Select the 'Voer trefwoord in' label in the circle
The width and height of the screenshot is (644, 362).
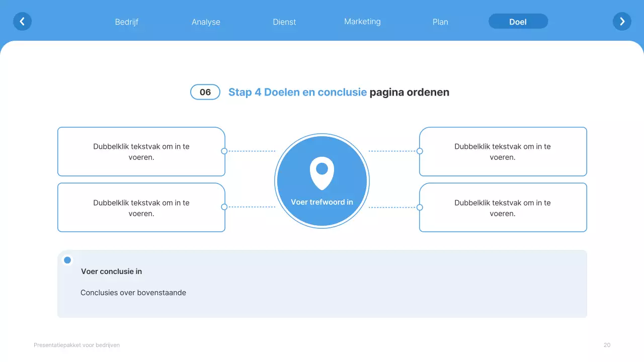coord(323,202)
